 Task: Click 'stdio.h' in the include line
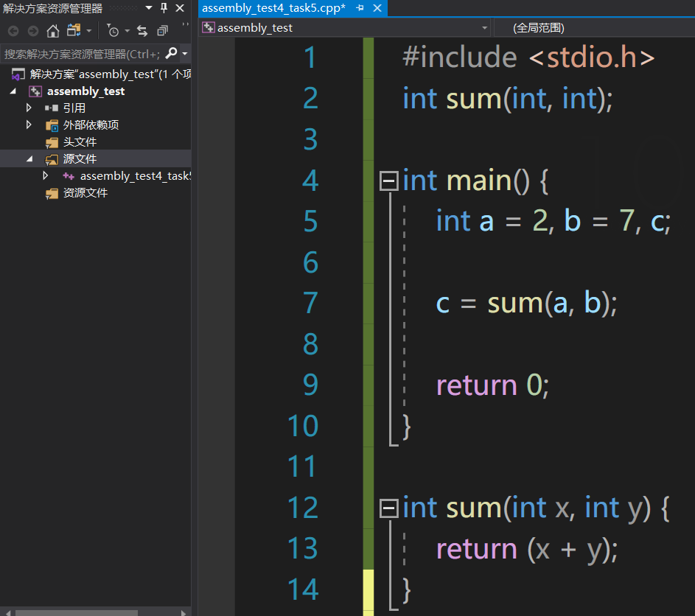pos(591,57)
